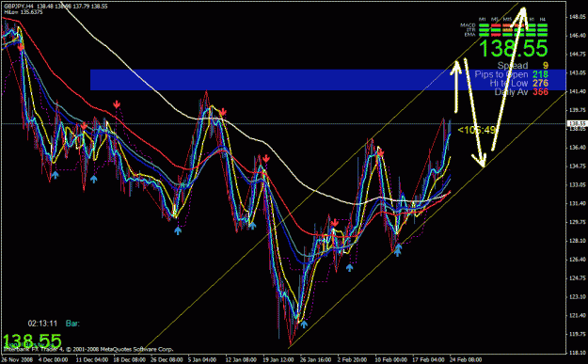
Task: Click the 148.05 price axis label
Action: pos(578,17)
